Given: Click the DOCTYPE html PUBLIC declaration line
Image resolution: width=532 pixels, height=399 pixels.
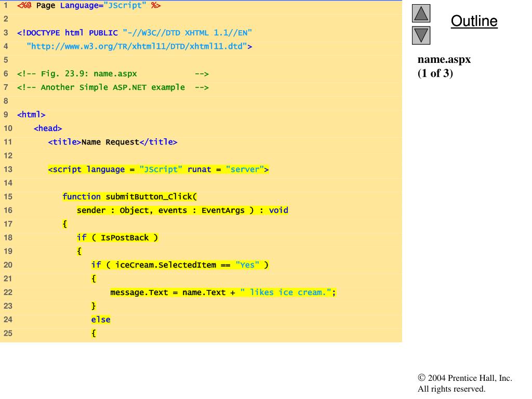Looking at the screenshot, I should (135, 33).
